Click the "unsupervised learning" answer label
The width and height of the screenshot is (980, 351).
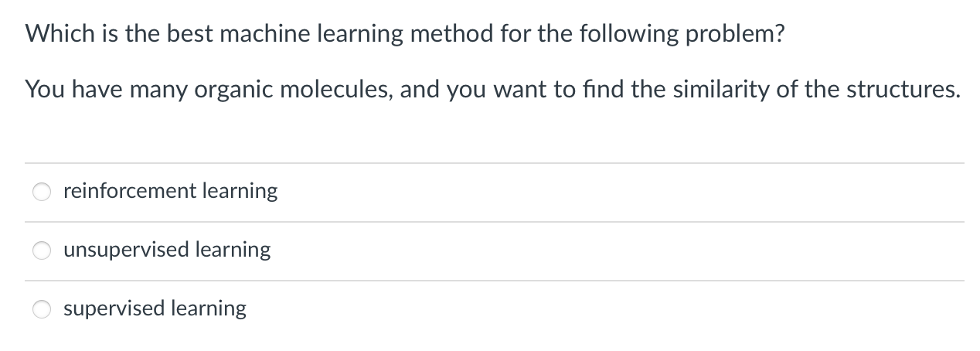pos(167,250)
